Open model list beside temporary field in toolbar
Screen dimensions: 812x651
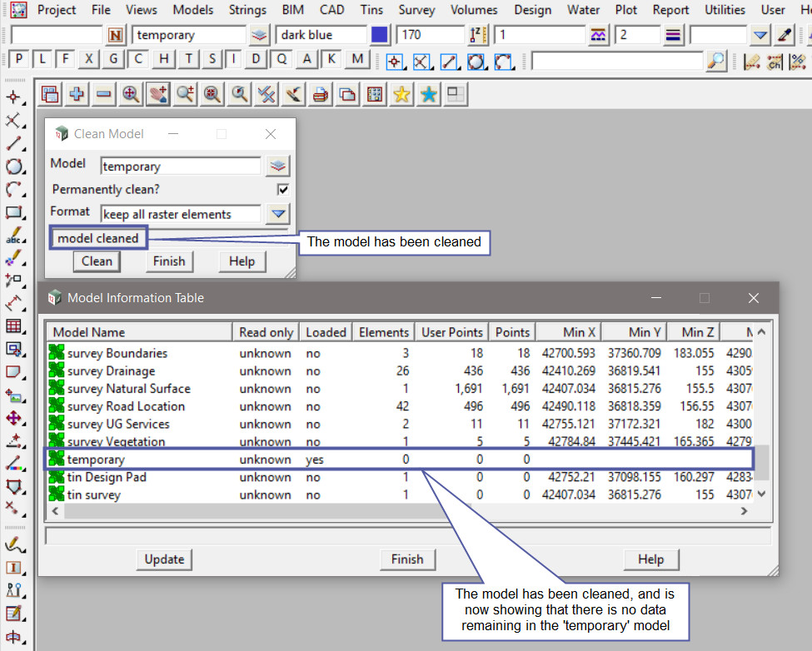261,36
